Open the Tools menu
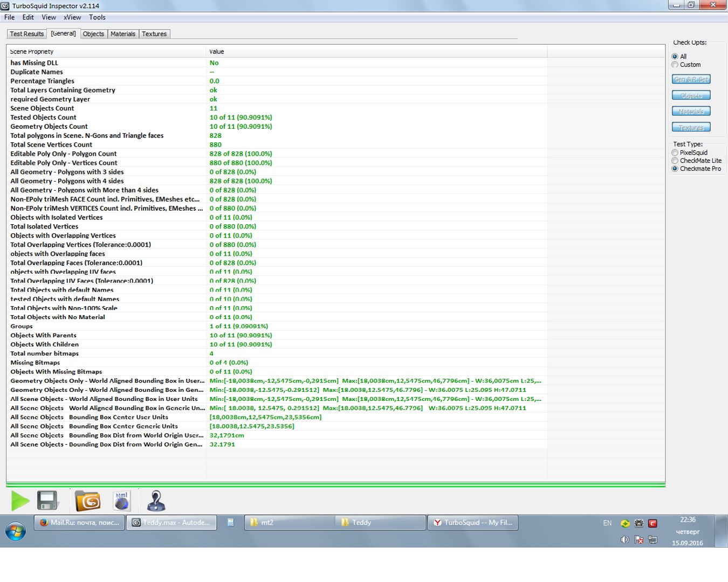The height and width of the screenshot is (582, 728). click(x=97, y=17)
